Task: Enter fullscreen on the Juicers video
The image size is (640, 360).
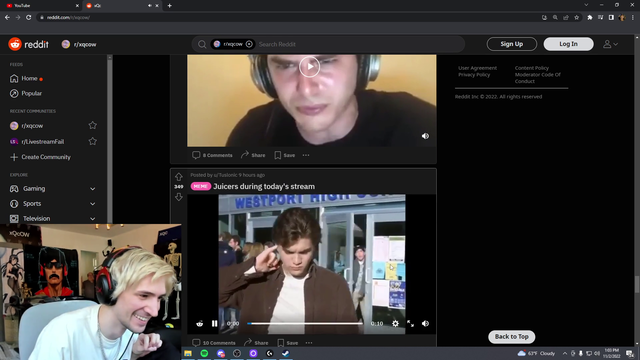Action: point(410,323)
